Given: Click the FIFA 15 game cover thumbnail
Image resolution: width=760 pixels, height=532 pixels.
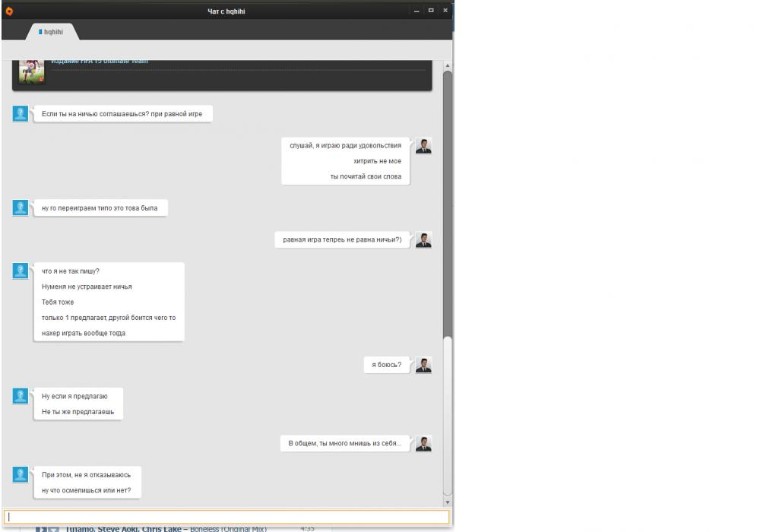Looking at the screenshot, I should coord(31,71).
